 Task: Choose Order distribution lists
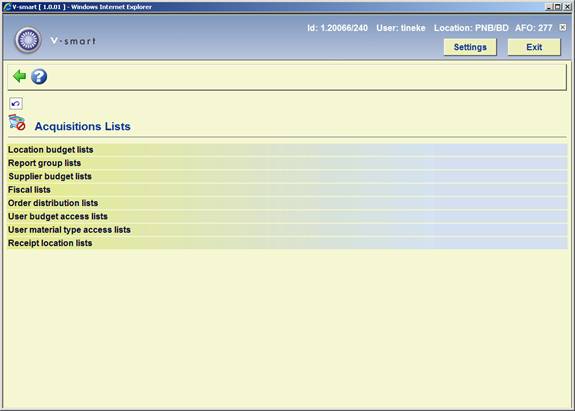coord(288,203)
